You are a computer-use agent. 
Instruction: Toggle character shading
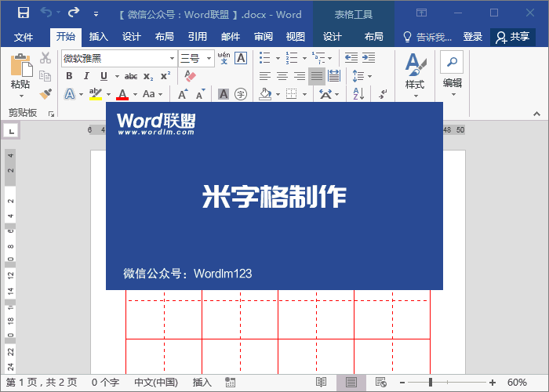[224, 94]
